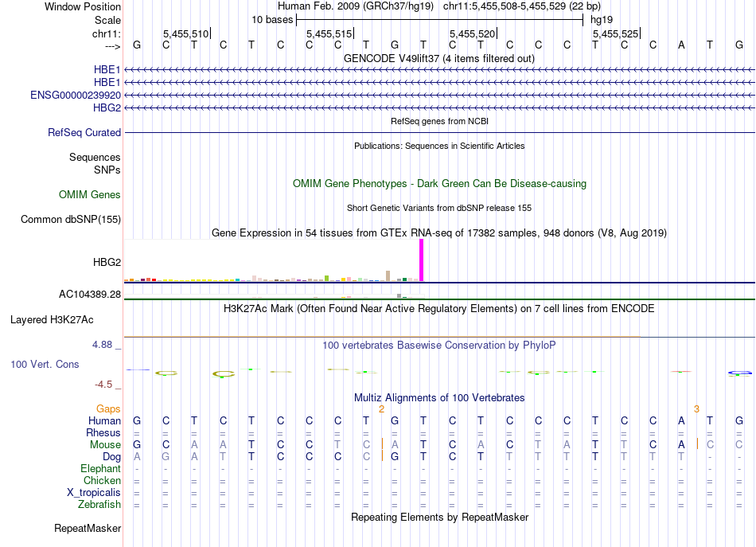Click the 4.88 PhyloP upper bound value
This screenshot has height=547, width=756.
click(102, 345)
